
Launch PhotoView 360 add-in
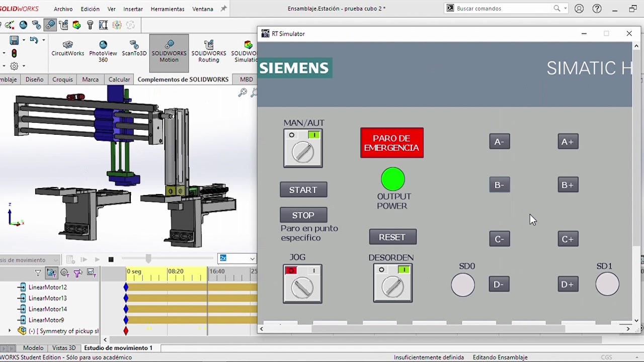103,52
